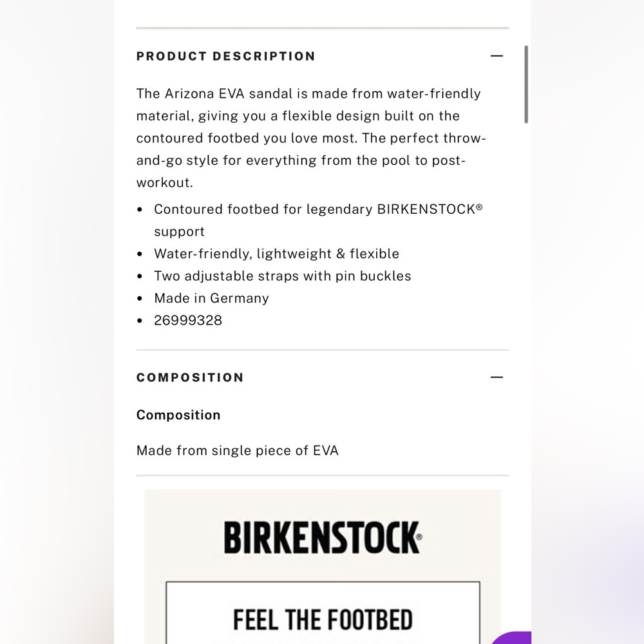Select the Made in Germany bullet
Screen dimensions: 644x644
[211, 298]
